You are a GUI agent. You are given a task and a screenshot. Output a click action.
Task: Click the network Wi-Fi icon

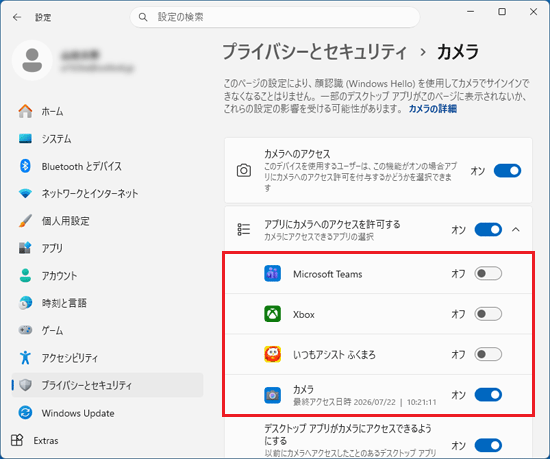[25, 193]
